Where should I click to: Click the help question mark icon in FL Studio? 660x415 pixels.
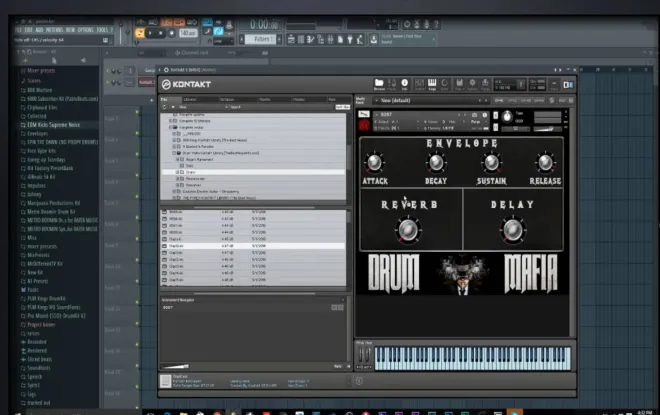point(436,24)
